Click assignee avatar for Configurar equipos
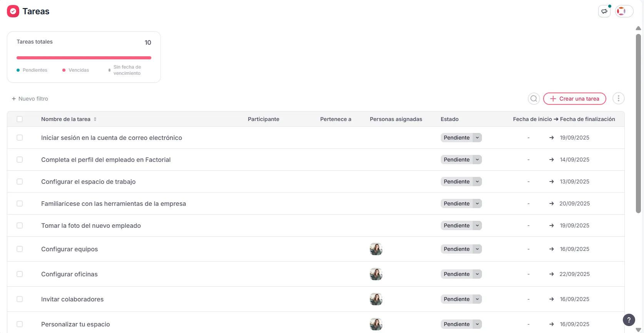Image resolution: width=644 pixels, height=333 pixels. [x=376, y=249]
